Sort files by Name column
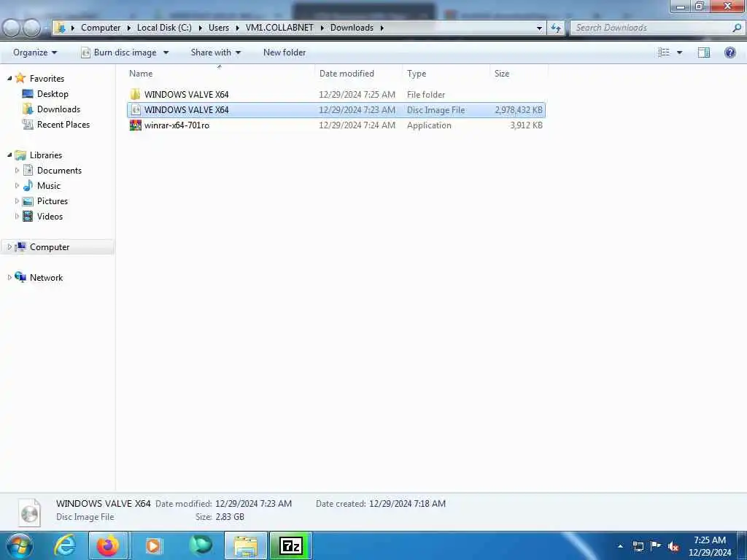This screenshot has height=560, width=747. (x=141, y=74)
